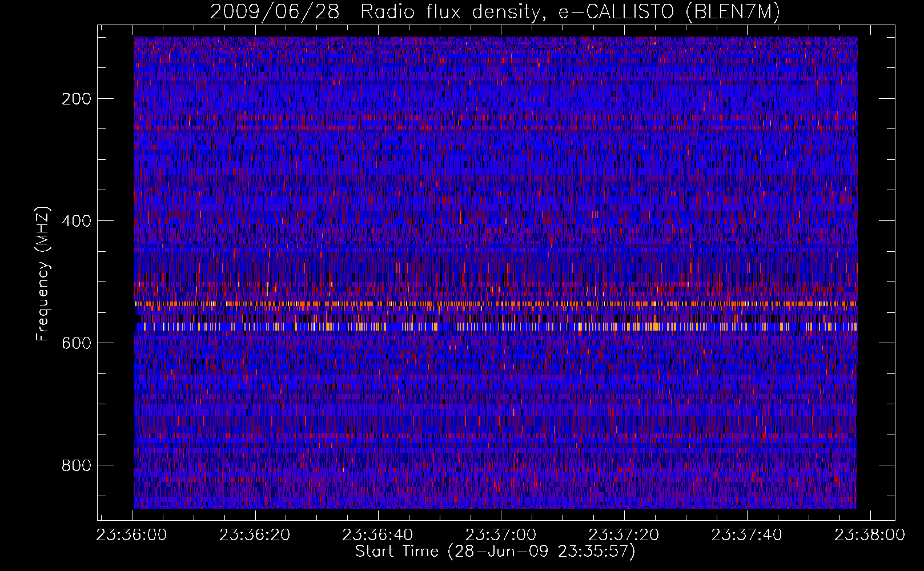The height and width of the screenshot is (571, 924).
Task: Click the 23:36:20 time tick label
Action: point(255,535)
